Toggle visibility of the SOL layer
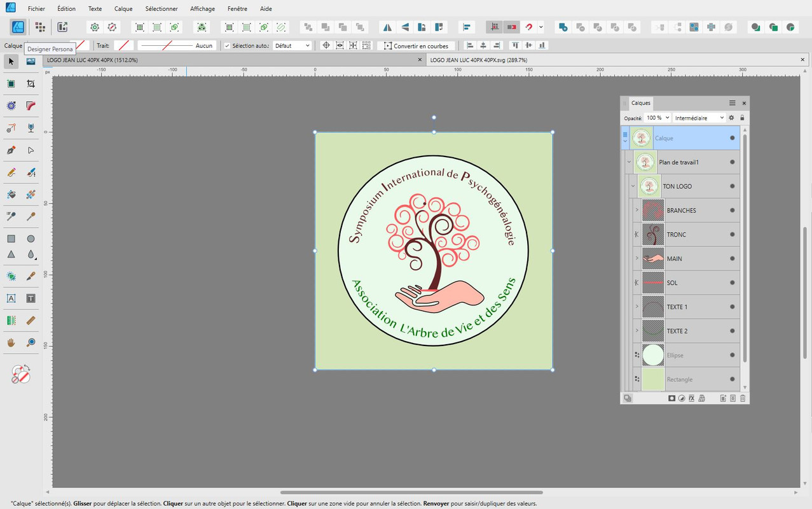This screenshot has width=812, height=509. [x=733, y=282]
